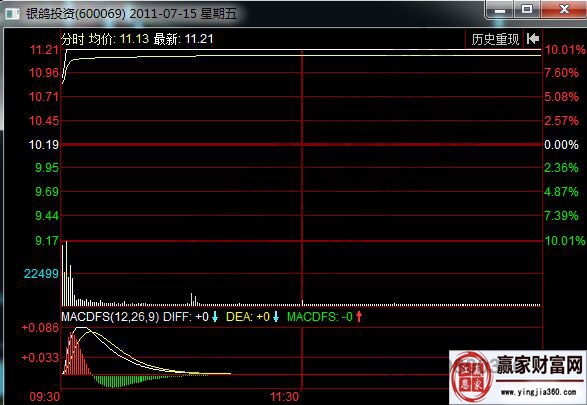587x405 pixels.
Task: Click the window title bar app icon
Action: pyautogui.click(x=12, y=14)
